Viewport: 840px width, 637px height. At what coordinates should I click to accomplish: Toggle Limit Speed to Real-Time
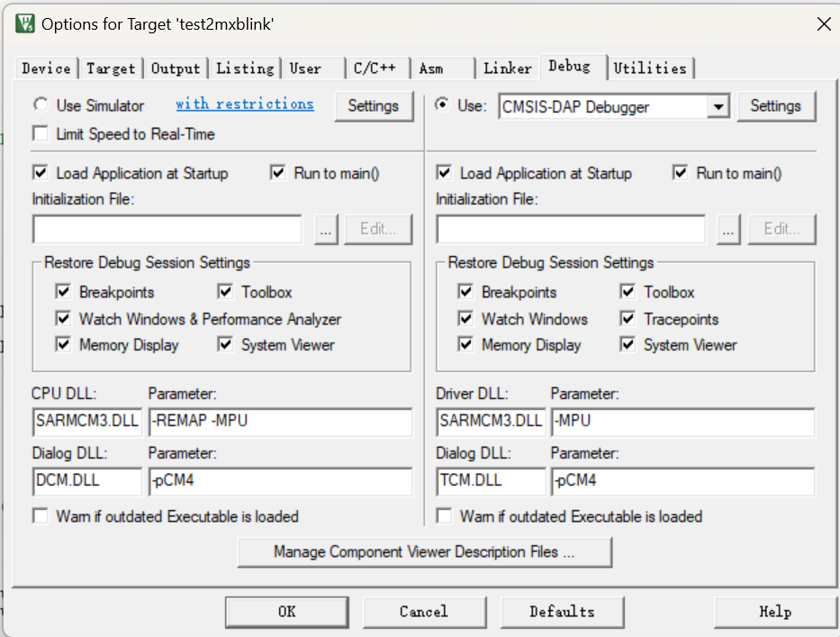41,133
